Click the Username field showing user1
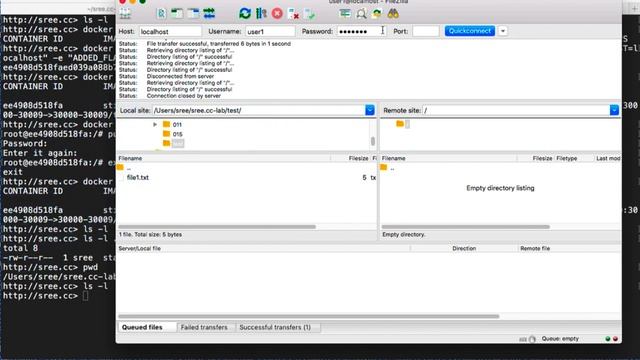This screenshot has height=360, width=640. (270, 31)
